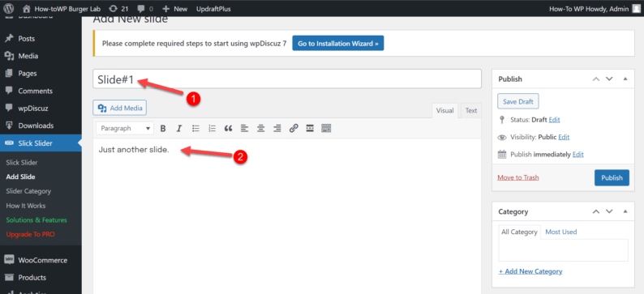Viewport: 644px width, 294px height.
Task: Click the Visibility eye icon
Action: pyautogui.click(x=502, y=138)
